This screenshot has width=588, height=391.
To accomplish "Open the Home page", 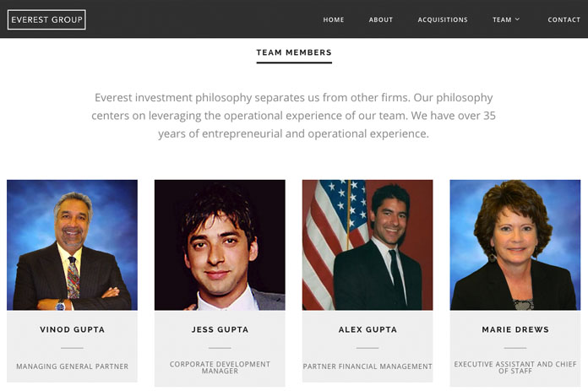I will pyautogui.click(x=334, y=19).
